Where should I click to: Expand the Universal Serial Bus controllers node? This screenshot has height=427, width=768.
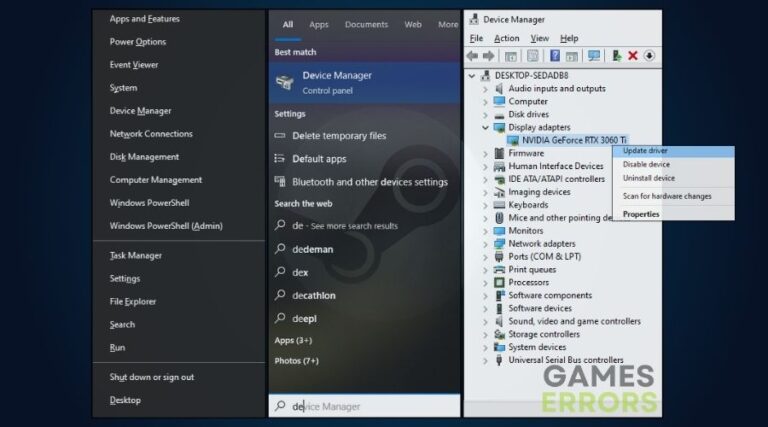pyautogui.click(x=487, y=360)
